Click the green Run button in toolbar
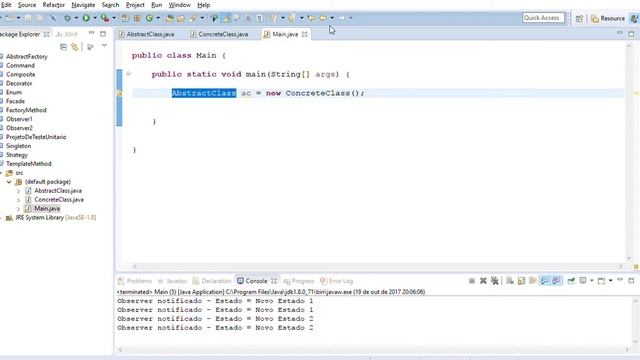This screenshot has width=640, height=360. click(86, 18)
